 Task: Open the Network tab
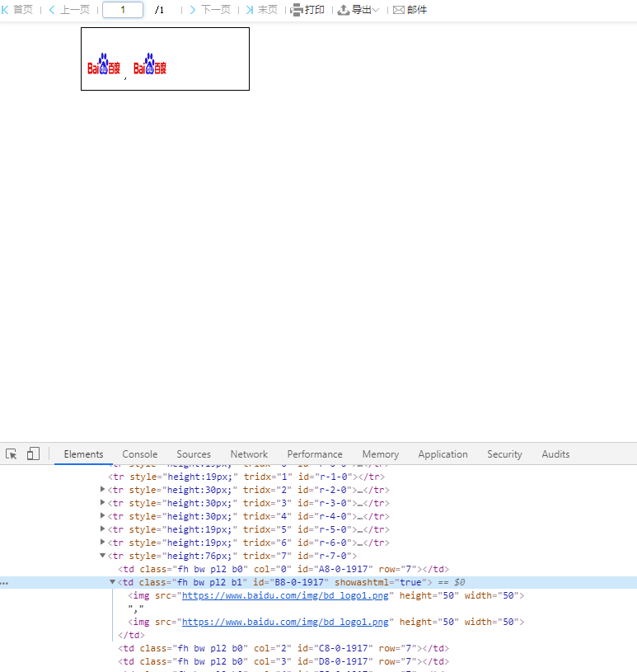[249, 454]
